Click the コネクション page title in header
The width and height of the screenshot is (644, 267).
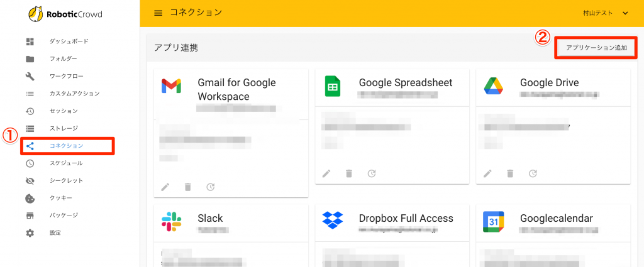tap(196, 13)
